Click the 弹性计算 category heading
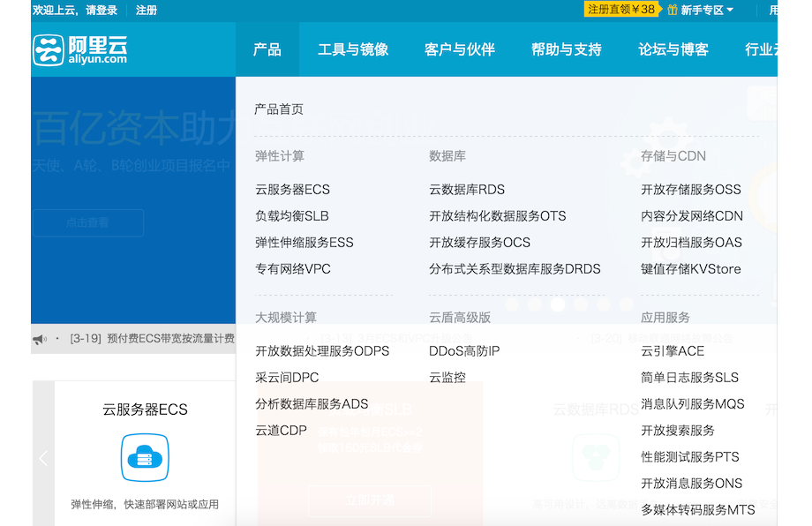The height and width of the screenshot is (526, 812). point(280,156)
